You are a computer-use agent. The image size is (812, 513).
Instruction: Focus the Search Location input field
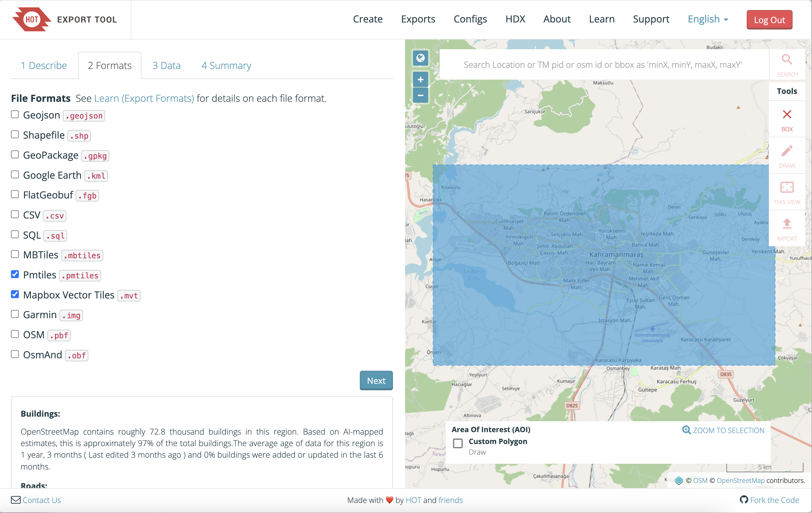604,64
